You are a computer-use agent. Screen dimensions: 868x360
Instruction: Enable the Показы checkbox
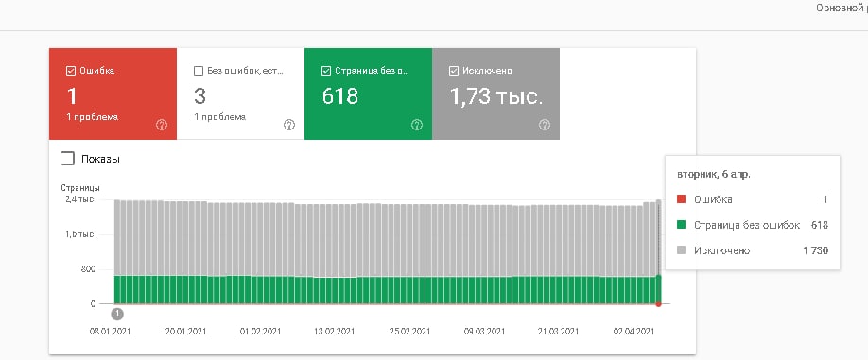tap(67, 159)
